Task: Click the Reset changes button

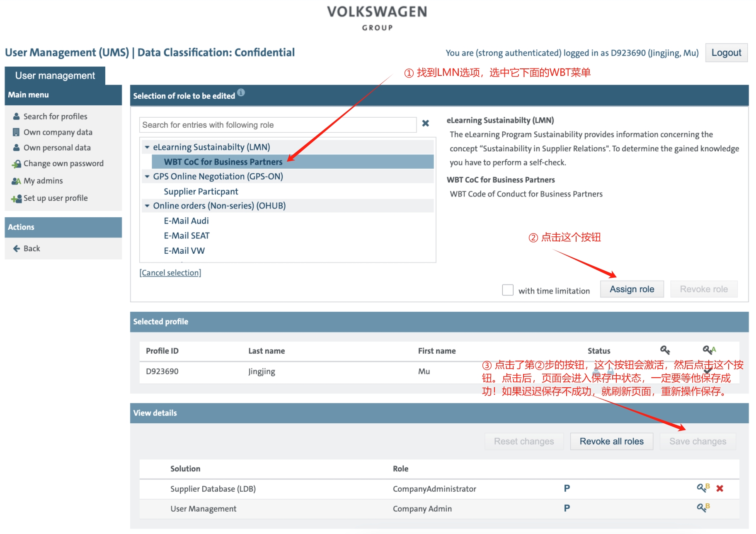Action: 524,441
